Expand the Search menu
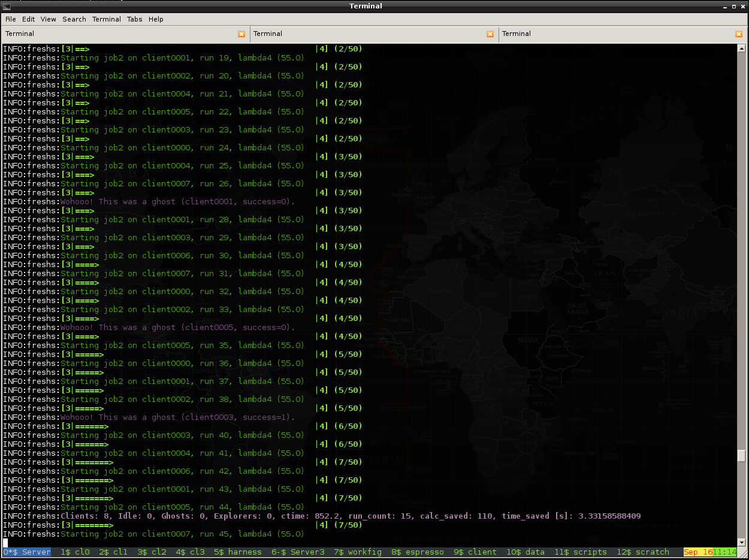Screen dimensions: 749x560 point(74,19)
